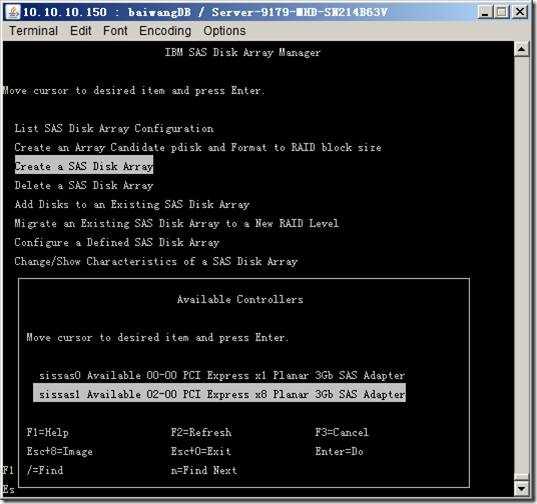Select Change/Show Characteristics of a SAS Disk Array
This screenshot has width=537, height=504.
click(156, 262)
